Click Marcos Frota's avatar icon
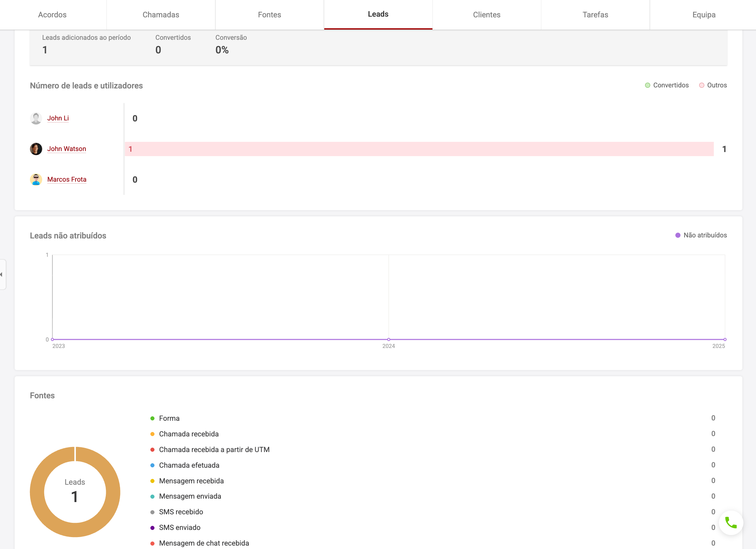Viewport: 756px width, 549px height. click(36, 180)
